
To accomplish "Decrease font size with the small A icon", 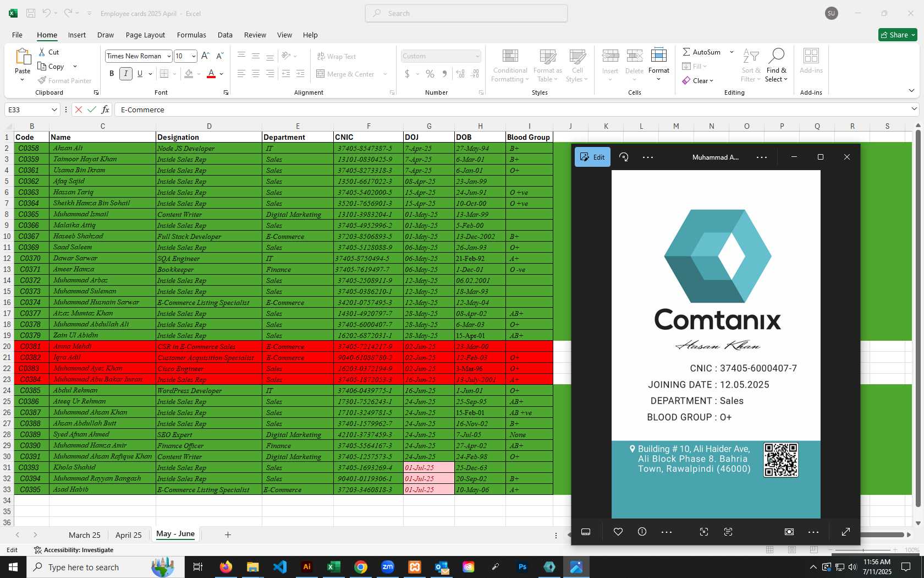I will tap(219, 56).
